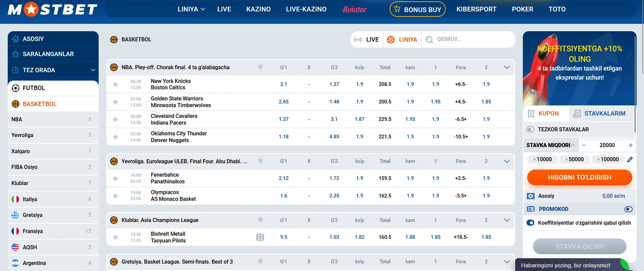The width and height of the screenshot is (644, 271).
Task: Favorite Gretsiya Basket League star
Action: pyautogui.click(x=260, y=261)
